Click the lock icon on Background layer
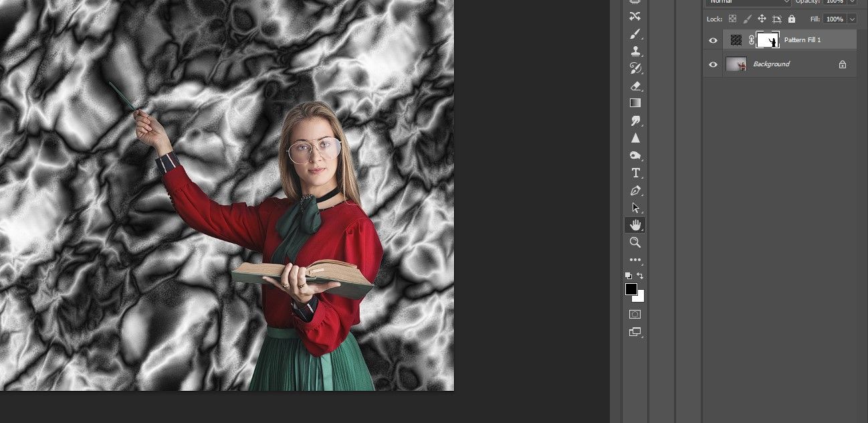The image size is (868, 423). click(843, 64)
